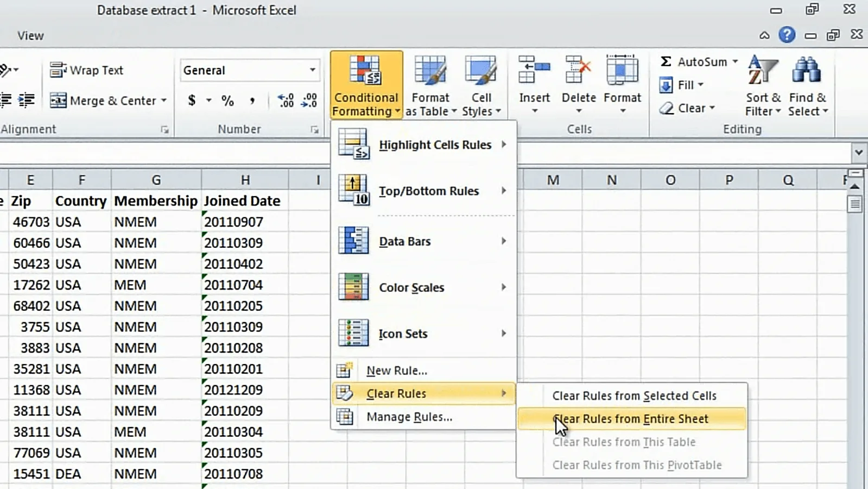Open Top/Bottom Rules submenu
Viewport: 868px width, 489px height.
[423, 191]
